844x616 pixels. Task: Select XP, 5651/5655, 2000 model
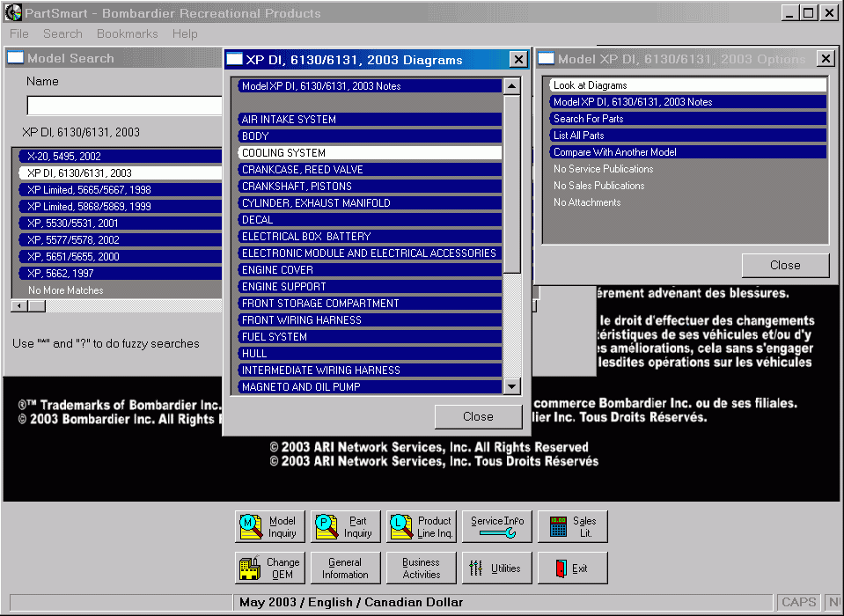(121, 256)
